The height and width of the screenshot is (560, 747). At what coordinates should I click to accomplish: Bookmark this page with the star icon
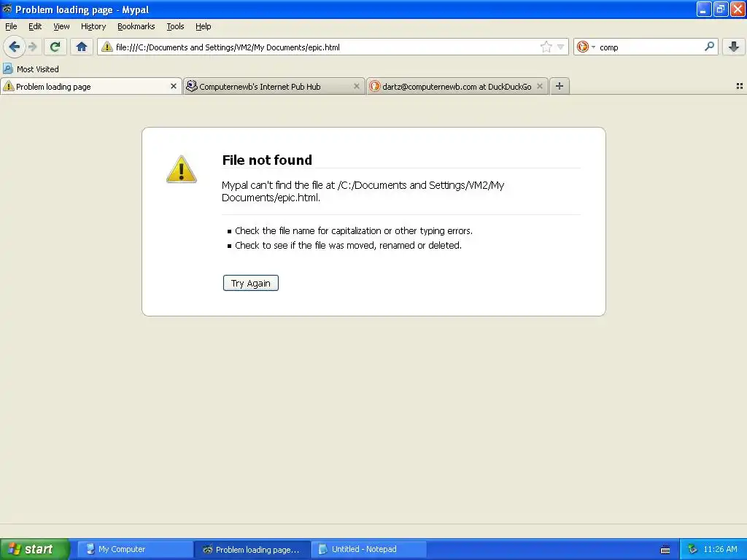(546, 47)
